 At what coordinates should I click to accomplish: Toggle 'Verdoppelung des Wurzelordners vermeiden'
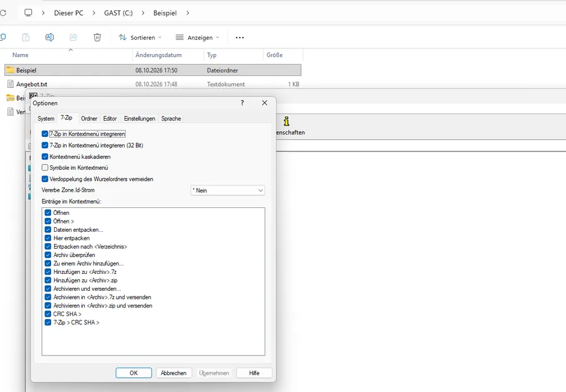(x=45, y=179)
